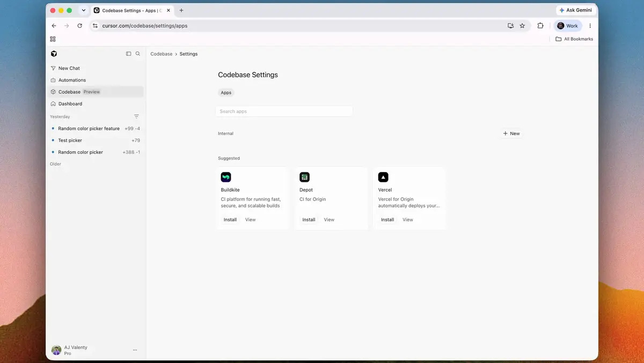The image size is (644, 363).
Task: Open Automations in sidebar
Action: 95,80
